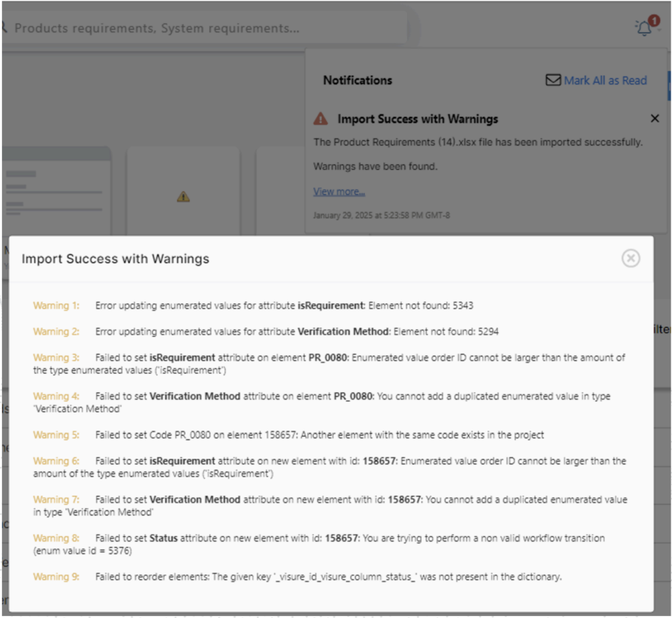Image resolution: width=672 pixels, height=618 pixels.
Task: Click 'Warnings have been found.' text
Action: point(375,166)
